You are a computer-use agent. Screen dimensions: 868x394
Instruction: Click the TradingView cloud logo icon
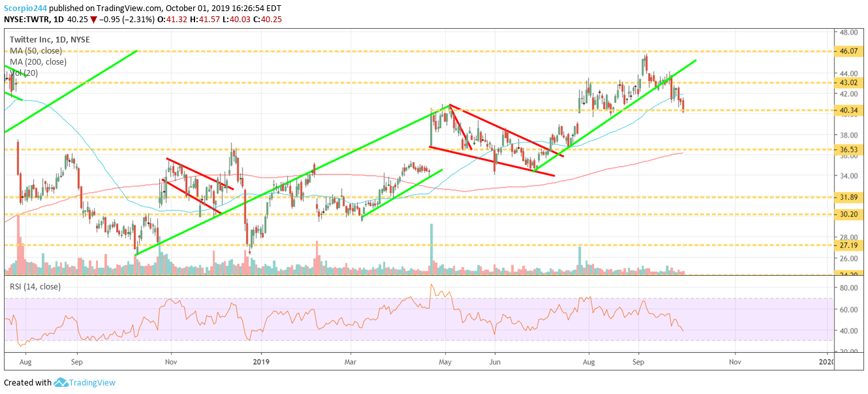coord(61,383)
